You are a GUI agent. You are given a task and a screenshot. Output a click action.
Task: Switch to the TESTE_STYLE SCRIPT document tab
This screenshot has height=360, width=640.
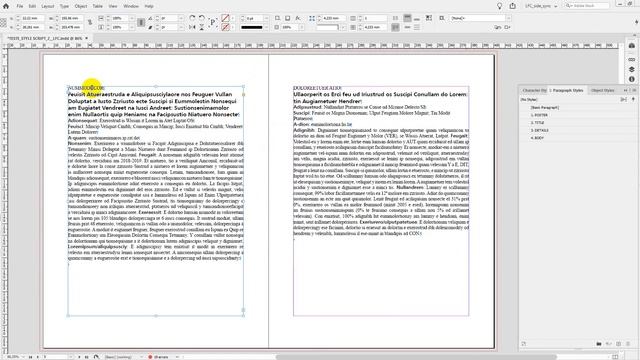tap(44, 38)
